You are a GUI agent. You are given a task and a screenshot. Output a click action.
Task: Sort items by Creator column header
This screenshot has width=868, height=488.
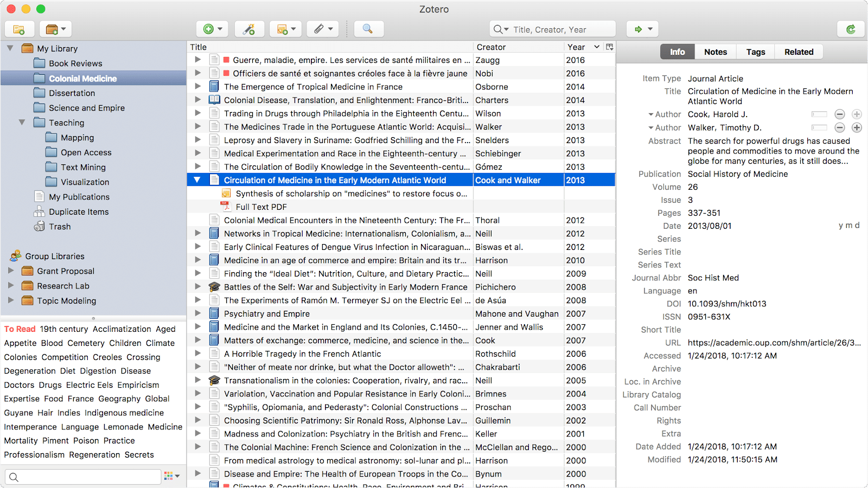click(x=518, y=47)
